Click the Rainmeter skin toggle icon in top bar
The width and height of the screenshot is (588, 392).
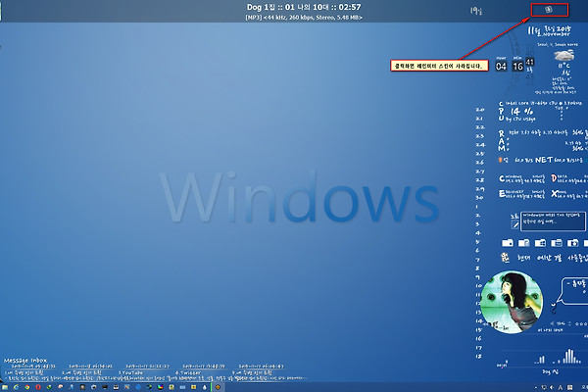click(x=549, y=10)
